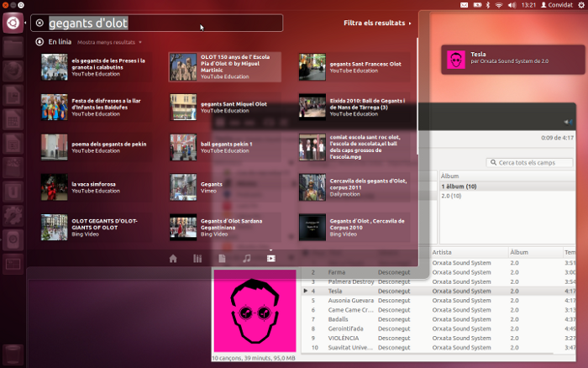Open the 13:21 clock menu
This screenshot has width=588, height=368.
click(x=528, y=5)
